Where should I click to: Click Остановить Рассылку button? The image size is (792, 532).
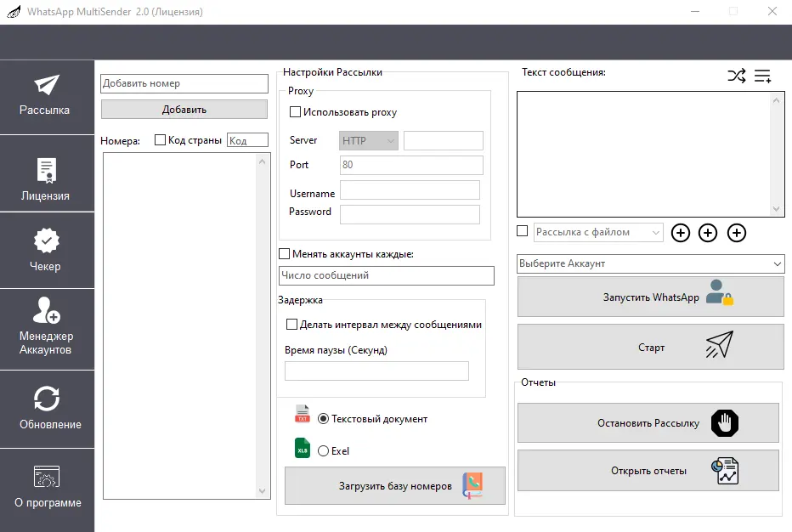(648, 423)
